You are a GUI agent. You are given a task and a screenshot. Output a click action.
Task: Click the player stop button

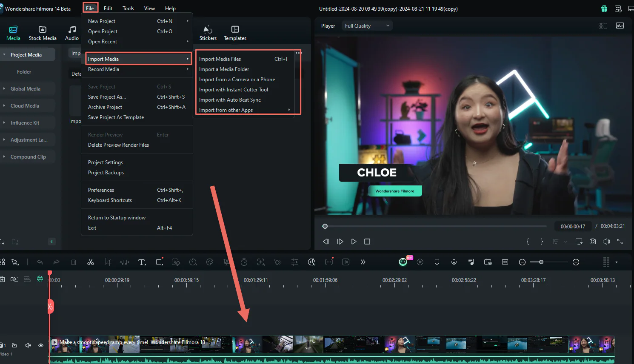point(367,242)
